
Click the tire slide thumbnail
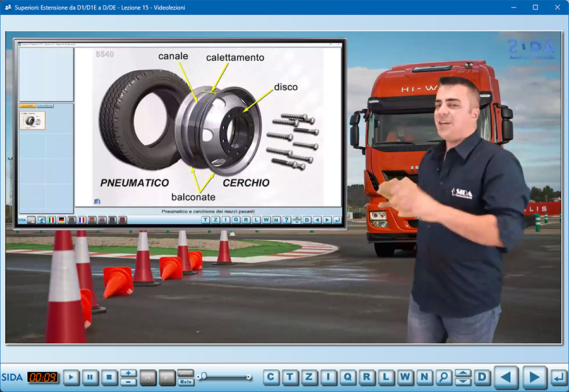tap(32, 120)
